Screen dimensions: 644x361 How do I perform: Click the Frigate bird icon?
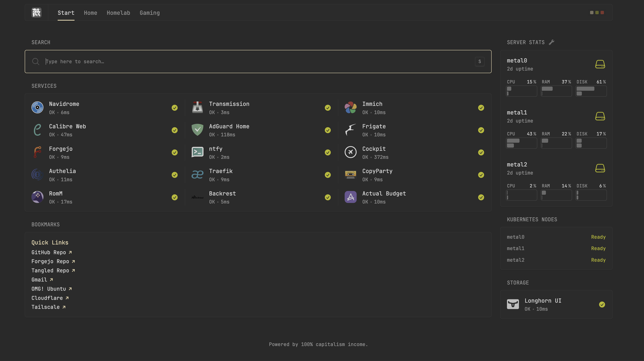coord(350,130)
